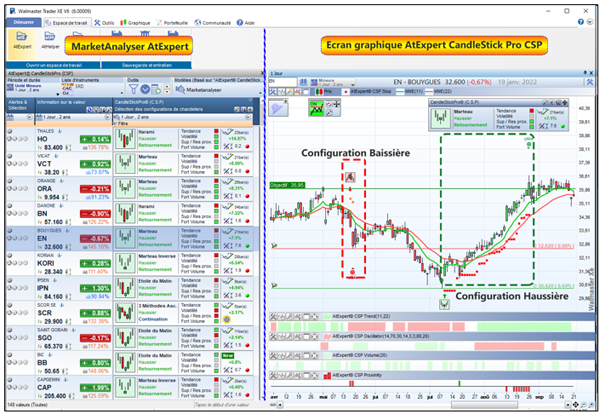
Task: Collapse the ribbon using the top-right arrow
Action: (591, 22)
